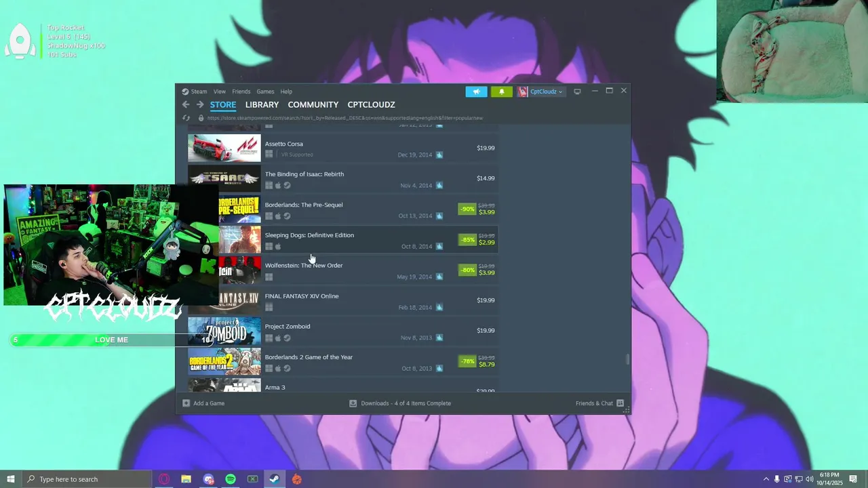Open the Friends menu
Image resolution: width=868 pixels, height=488 pixels.
click(241, 91)
